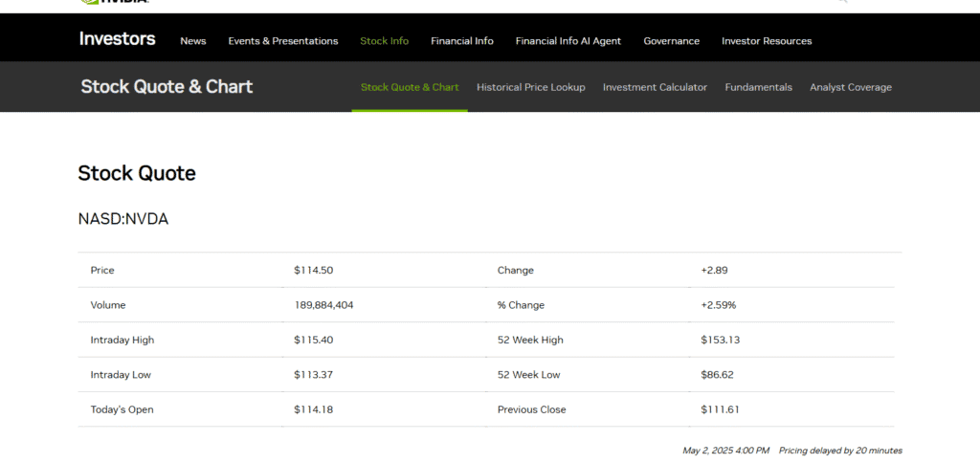
Task: Click the 52 Week High value $153.13
Action: (720, 341)
